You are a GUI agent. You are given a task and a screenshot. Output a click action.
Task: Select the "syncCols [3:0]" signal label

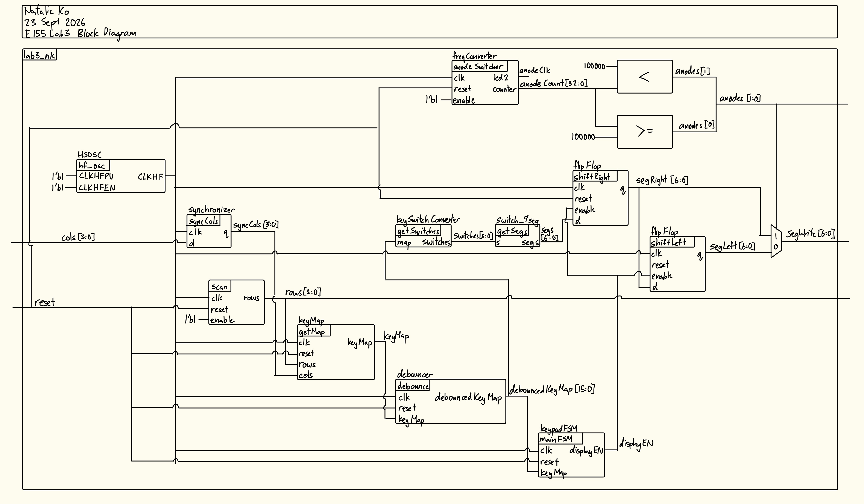pos(256,225)
